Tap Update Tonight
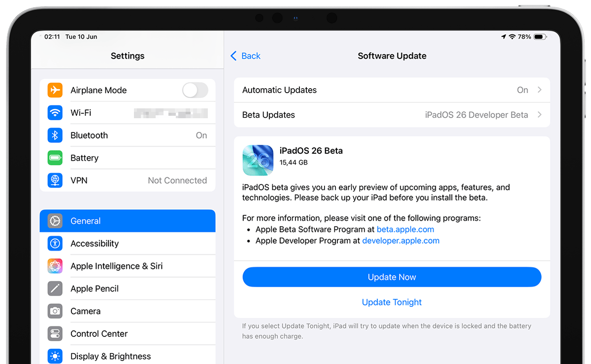The image size is (591, 364). pos(392,302)
